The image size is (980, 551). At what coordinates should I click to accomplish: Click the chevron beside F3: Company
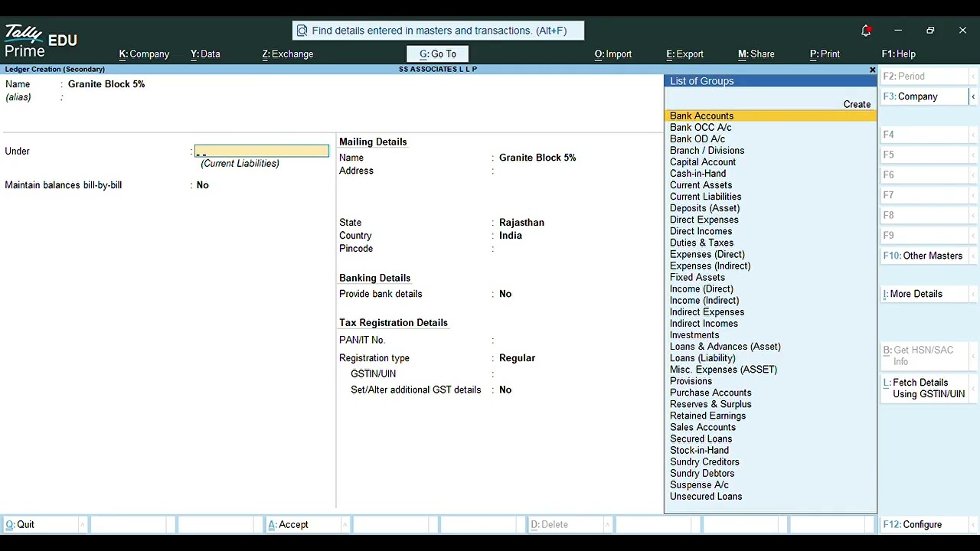(973, 97)
